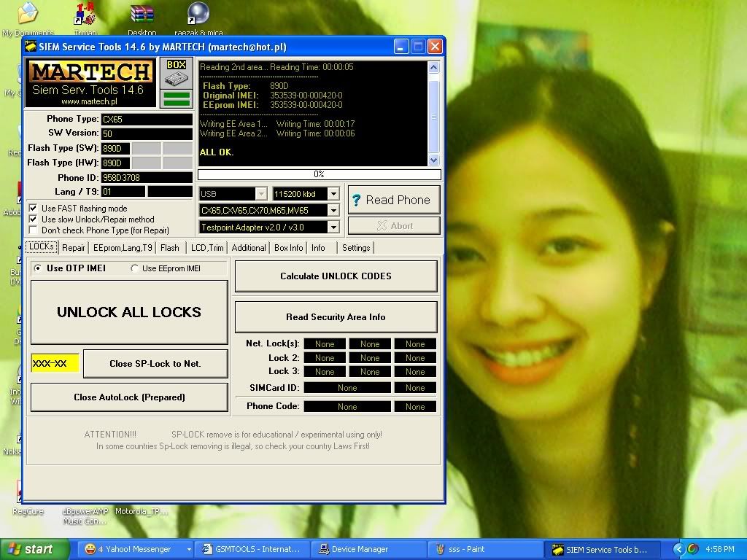747x560 pixels.
Task: Open the USB port dropdown
Action: pos(260,194)
